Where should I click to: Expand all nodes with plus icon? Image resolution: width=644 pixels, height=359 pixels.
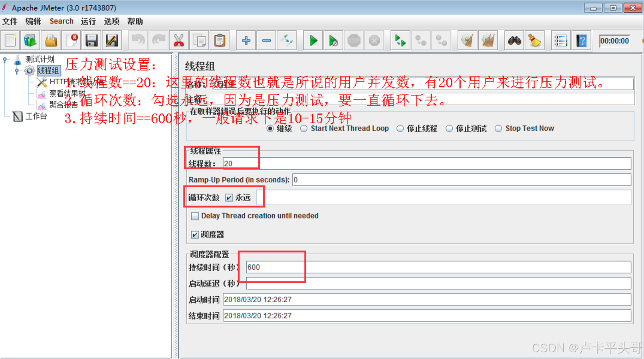(246, 40)
